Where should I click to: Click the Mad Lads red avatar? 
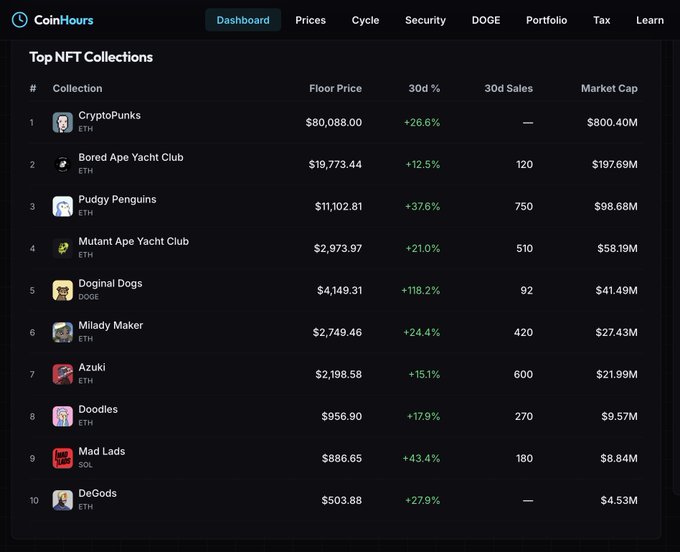(62, 458)
